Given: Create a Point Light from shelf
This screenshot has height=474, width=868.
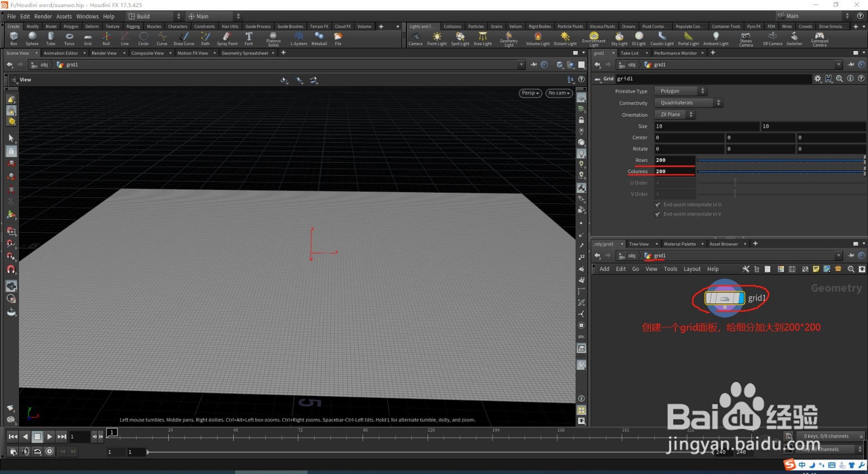Looking at the screenshot, I should click(437, 39).
